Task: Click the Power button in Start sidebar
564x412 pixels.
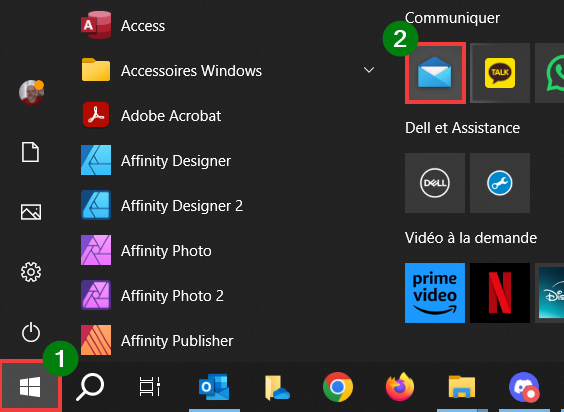Action: pyautogui.click(x=31, y=332)
